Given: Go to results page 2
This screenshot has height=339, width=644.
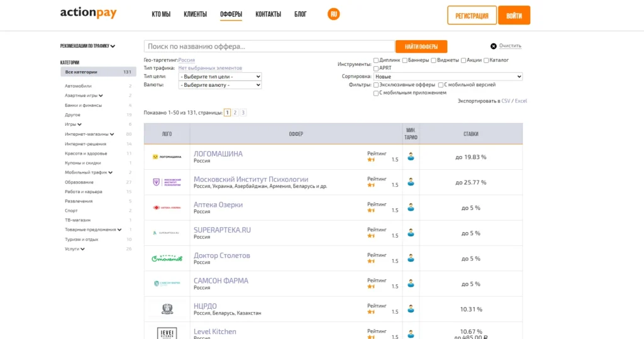Looking at the screenshot, I should [235, 113].
